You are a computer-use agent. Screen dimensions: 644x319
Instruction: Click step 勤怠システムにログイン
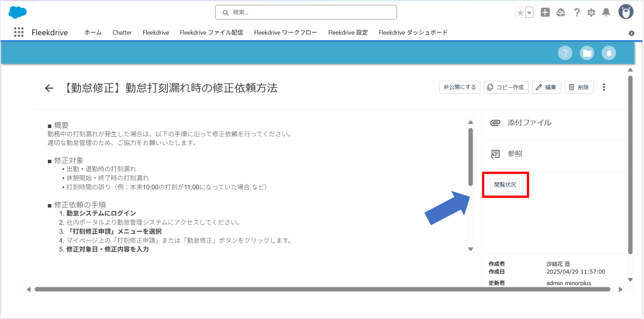coord(101,213)
